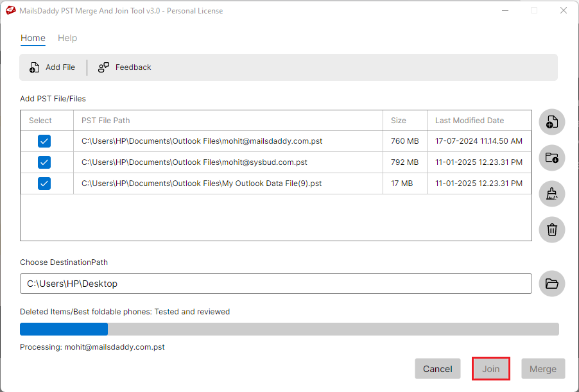Select the mohit@sysbud.com.pst file path cell
This screenshot has height=392, width=579.
pos(229,162)
